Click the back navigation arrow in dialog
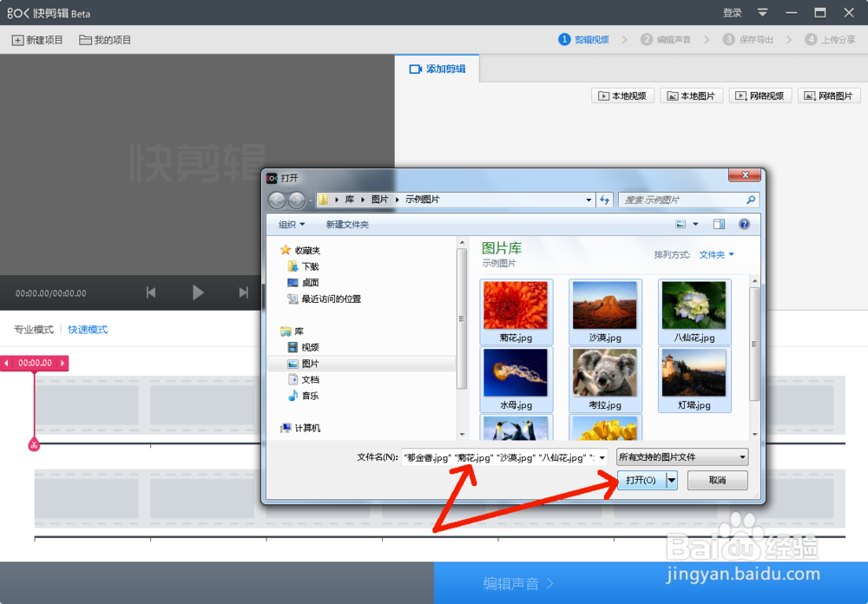This screenshot has width=868, height=604. click(278, 200)
